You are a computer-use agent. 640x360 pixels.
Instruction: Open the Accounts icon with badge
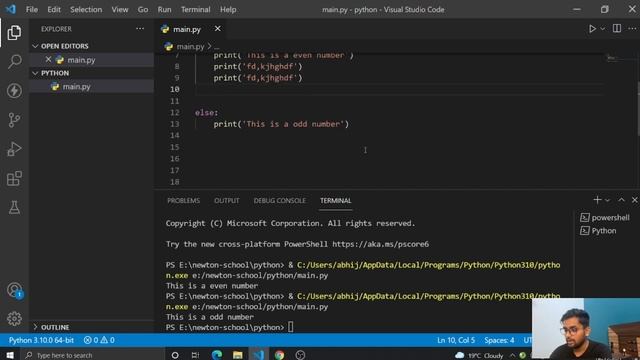(x=14, y=290)
